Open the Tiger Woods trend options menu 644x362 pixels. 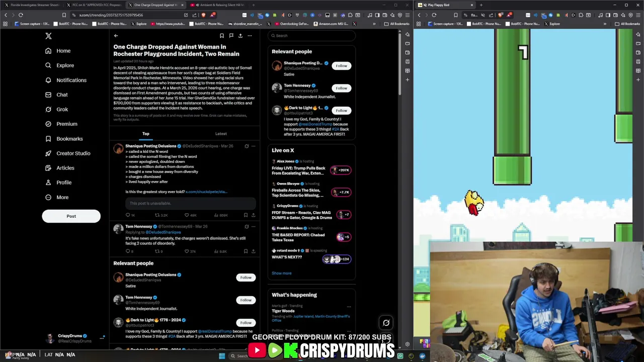(349, 307)
